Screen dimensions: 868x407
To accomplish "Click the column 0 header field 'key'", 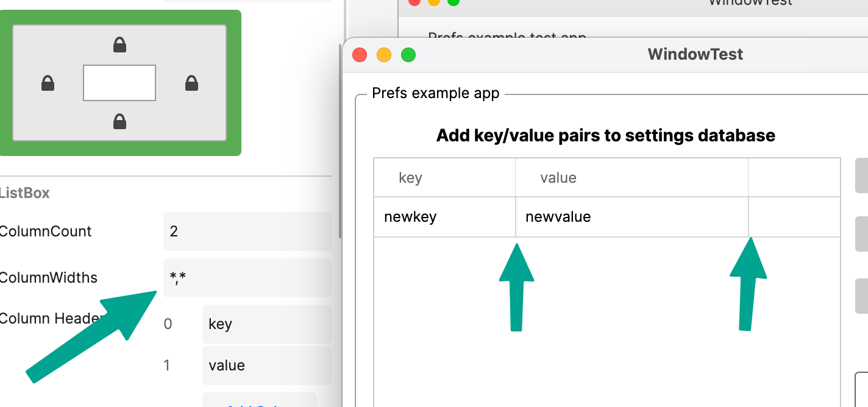I will pos(266,324).
